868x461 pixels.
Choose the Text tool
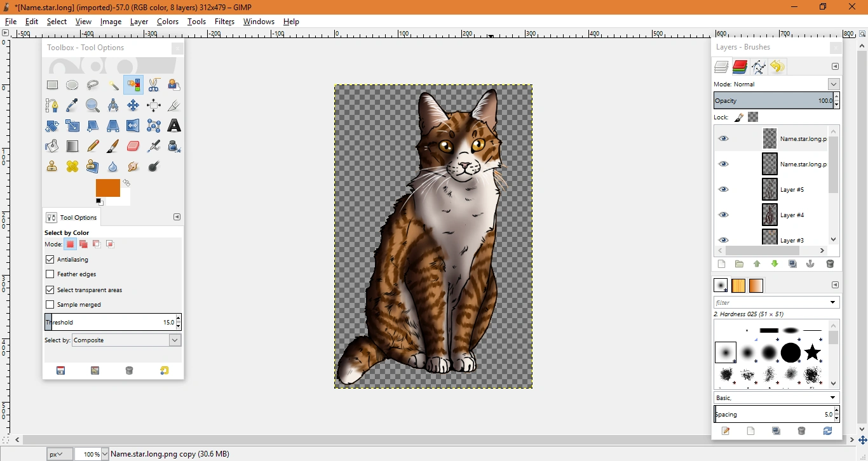pos(173,126)
